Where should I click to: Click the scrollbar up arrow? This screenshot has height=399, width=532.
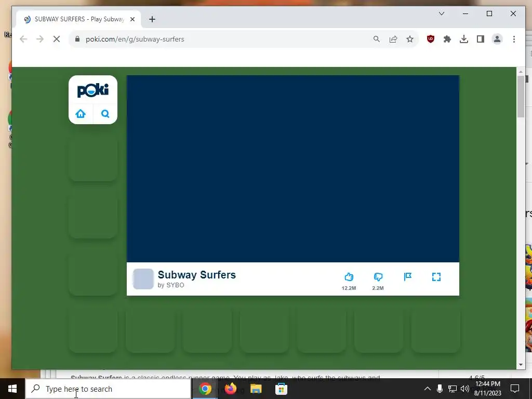pos(521,72)
